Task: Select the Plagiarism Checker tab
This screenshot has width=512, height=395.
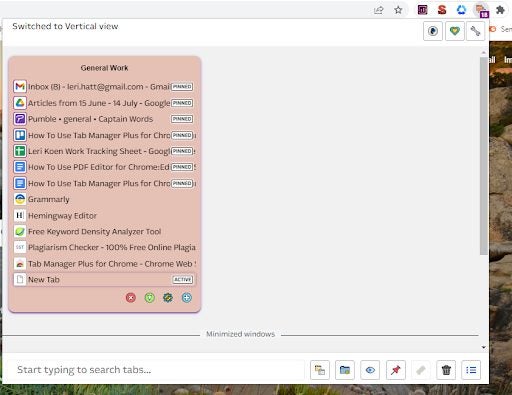Action: (104, 248)
